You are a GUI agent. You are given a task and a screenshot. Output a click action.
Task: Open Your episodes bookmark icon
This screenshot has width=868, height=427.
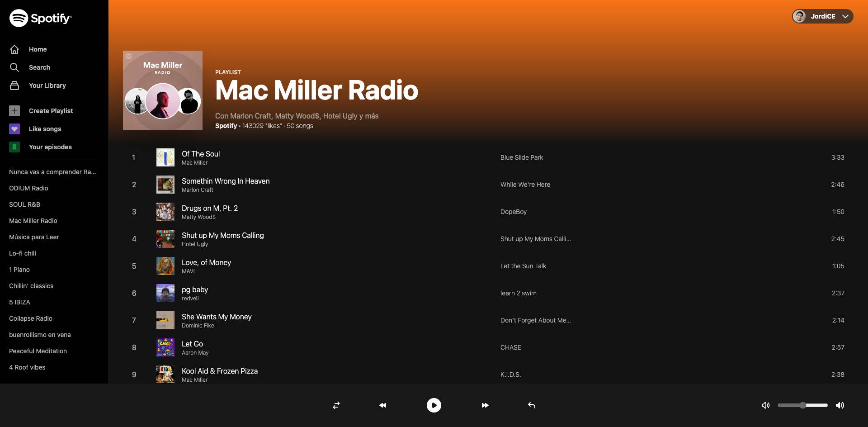tap(14, 147)
